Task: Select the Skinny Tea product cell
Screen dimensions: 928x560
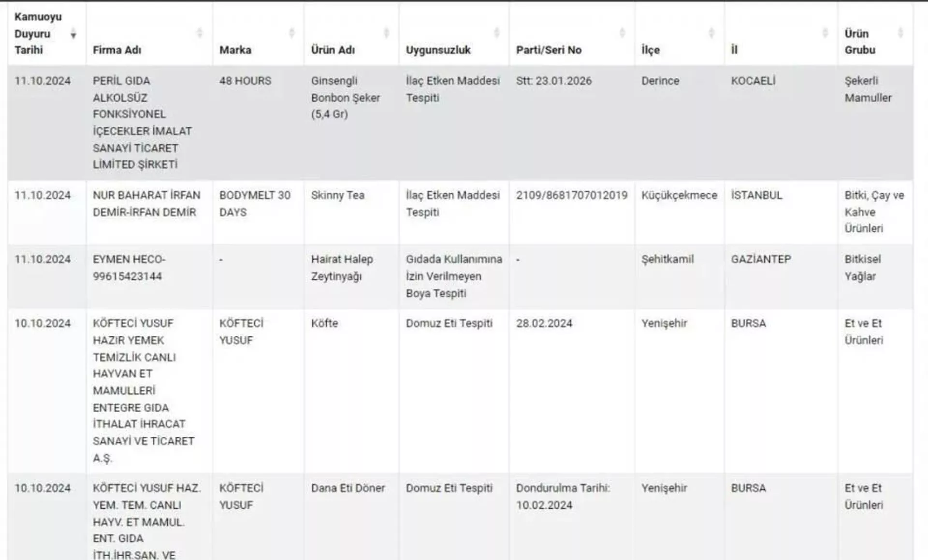Action: pos(337,195)
